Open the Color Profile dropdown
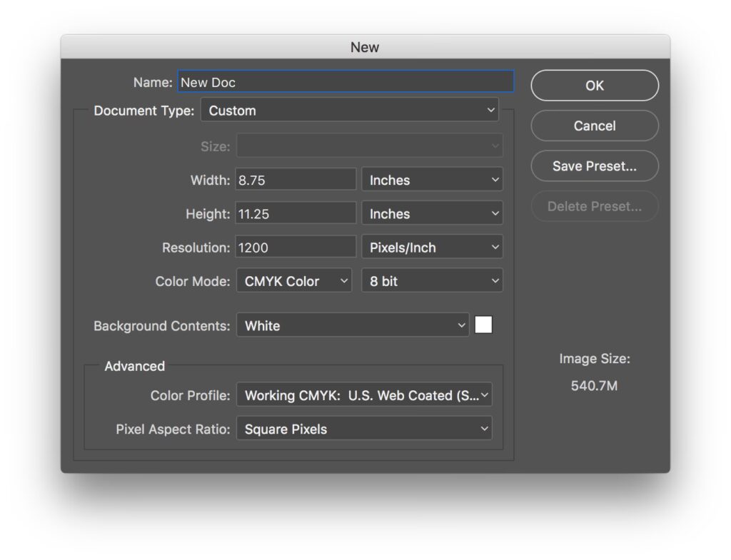731x560 pixels. tap(364, 395)
